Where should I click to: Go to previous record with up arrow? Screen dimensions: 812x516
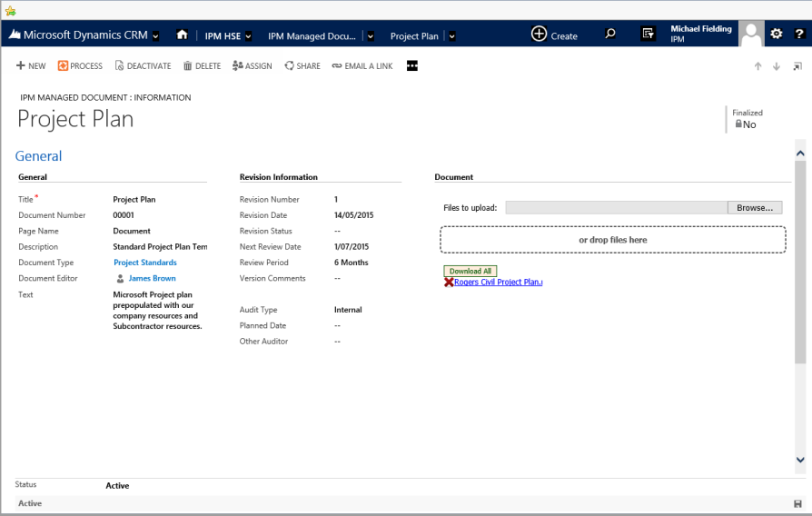[x=758, y=66]
